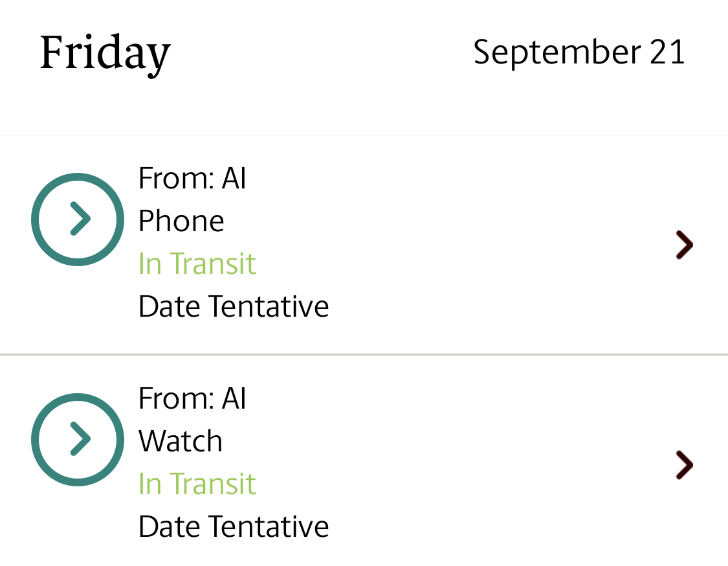This screenshot has width=728, height=566.
Task: Click the empty space right of Phone's status
Action: [x=453, y=264]
